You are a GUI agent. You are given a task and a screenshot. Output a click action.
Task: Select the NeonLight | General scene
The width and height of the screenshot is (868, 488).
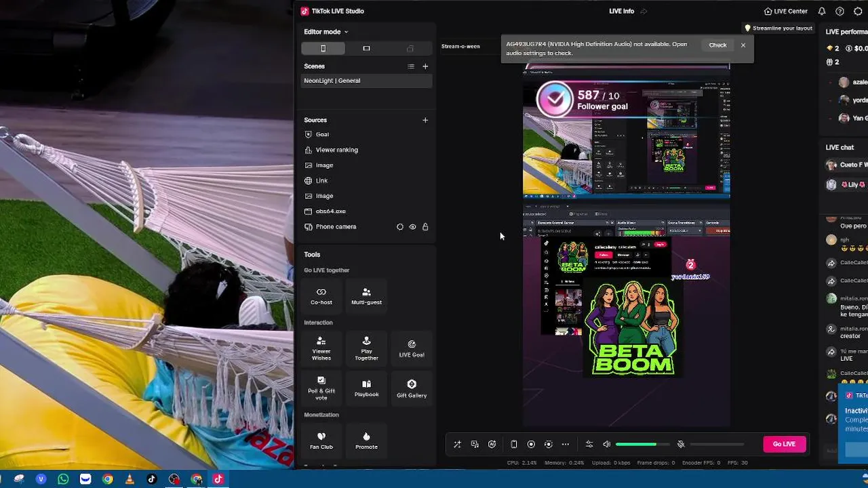tap(366, 81)
